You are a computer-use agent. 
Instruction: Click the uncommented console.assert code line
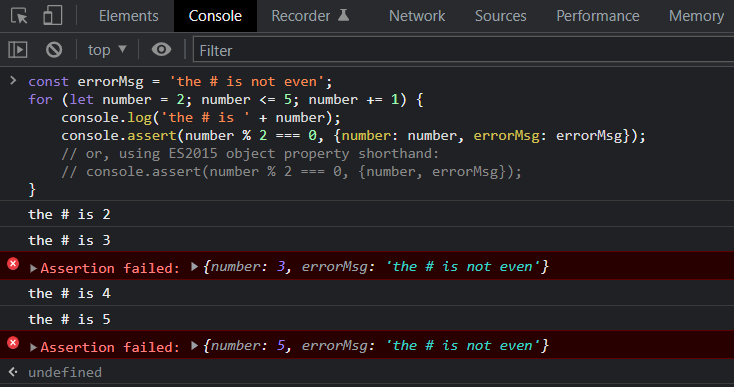tap(353, 136)
